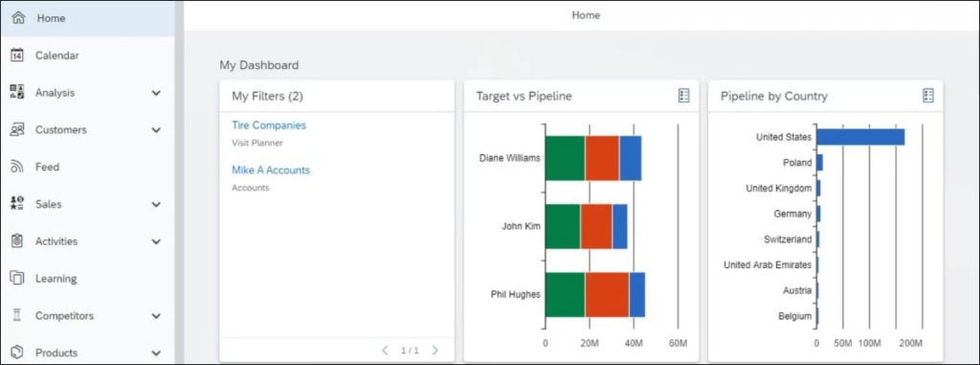Go to next page in My Filters
980x365 pixels.
click(x=435, y=350)
